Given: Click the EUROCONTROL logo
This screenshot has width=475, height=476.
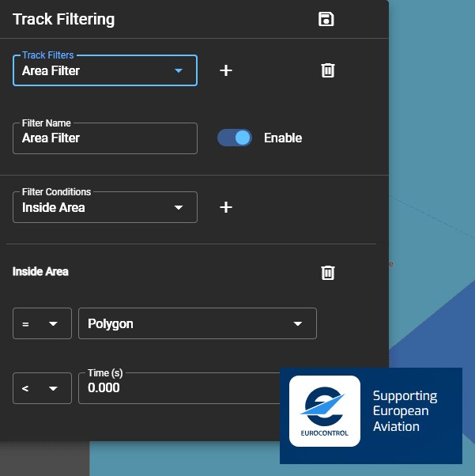Looking at the screenshot, I should pyautogui.click(x=325, y=411).
